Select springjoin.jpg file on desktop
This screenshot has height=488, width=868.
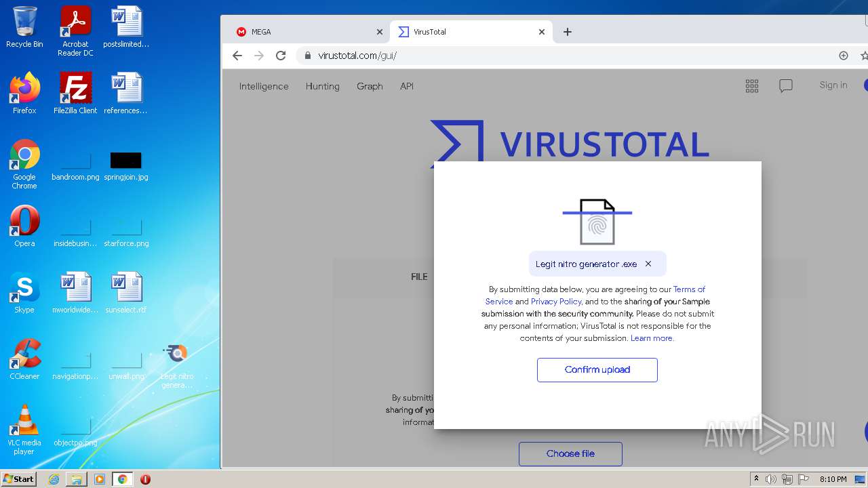point(126,166)
